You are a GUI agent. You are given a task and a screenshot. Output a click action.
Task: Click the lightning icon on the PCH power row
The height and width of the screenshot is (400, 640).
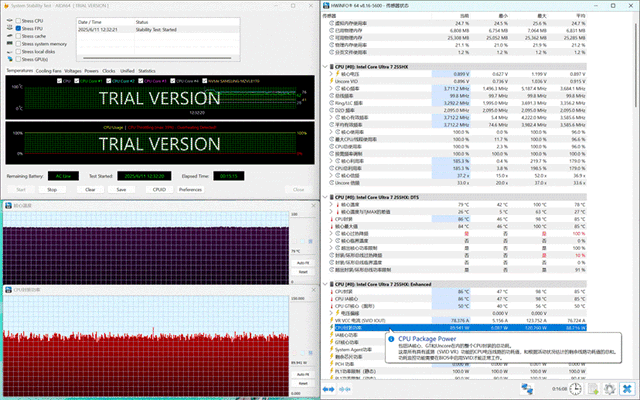pyautogui.click(x=331, y=364)
